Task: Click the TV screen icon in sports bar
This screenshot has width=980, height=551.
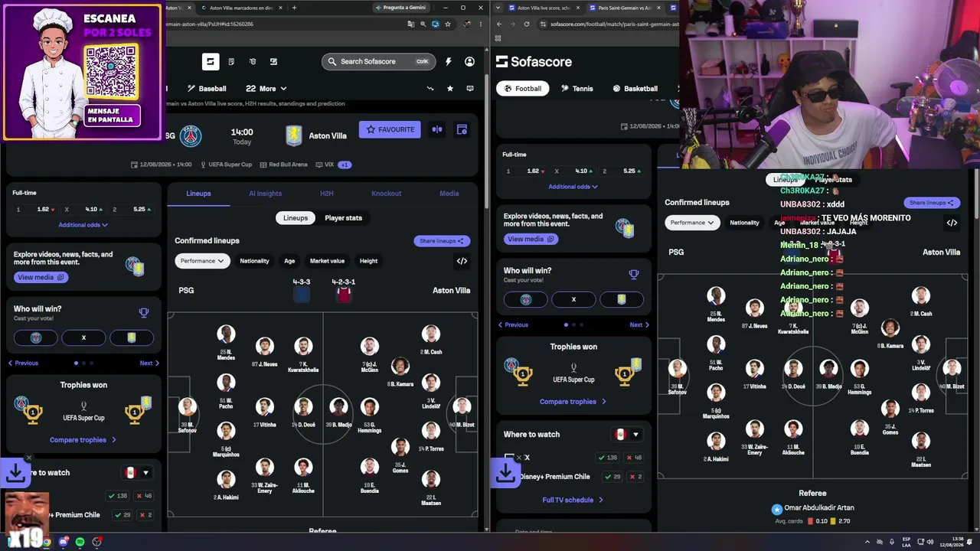Action: (x=469, y=89)
